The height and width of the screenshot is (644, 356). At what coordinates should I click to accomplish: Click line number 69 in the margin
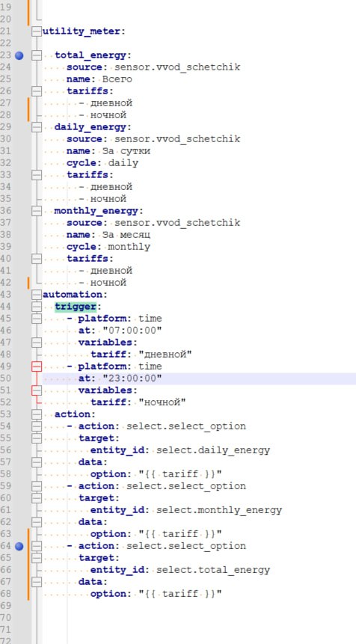6,606
